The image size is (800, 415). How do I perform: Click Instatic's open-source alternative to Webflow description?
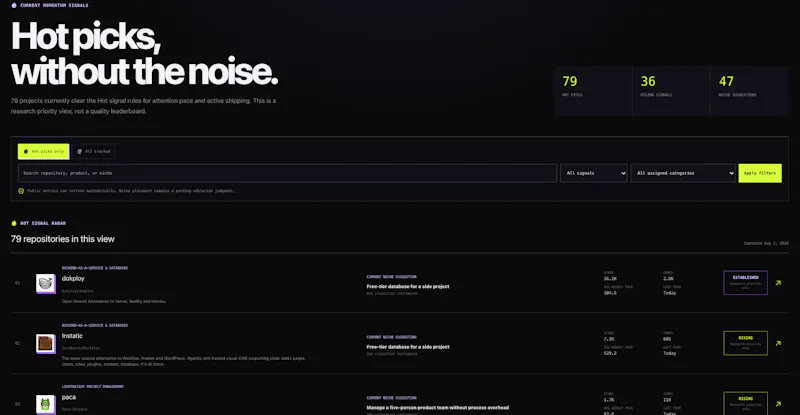[184, 361]
